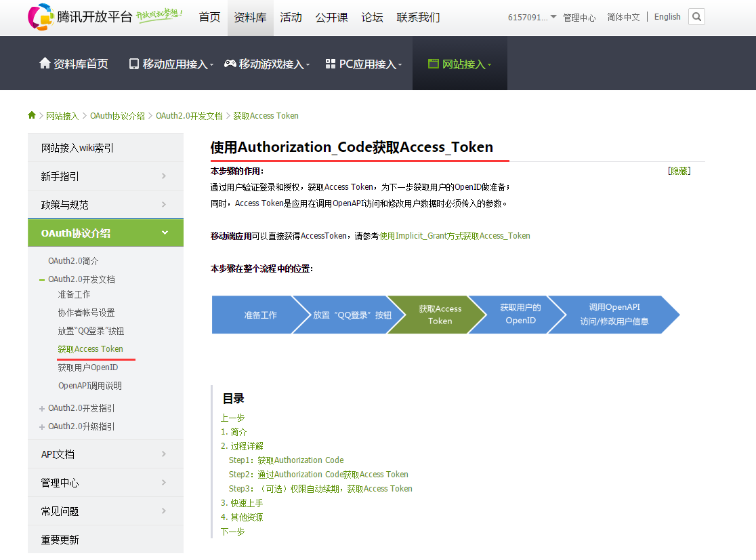
Task: Expand the OAuth2.0升级指引 tree node
Action: point(42,427)
